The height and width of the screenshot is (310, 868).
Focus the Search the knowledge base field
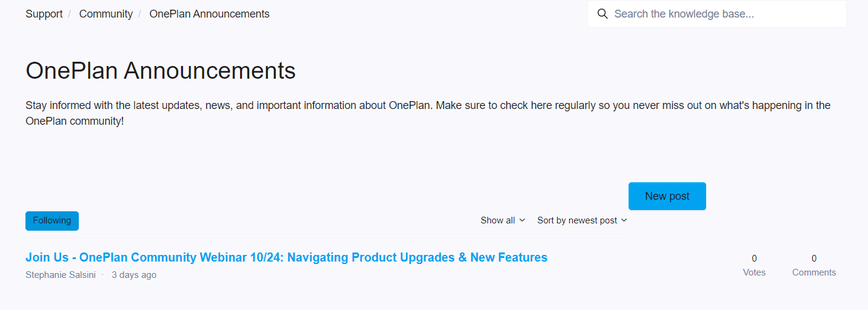coord(717,14)
